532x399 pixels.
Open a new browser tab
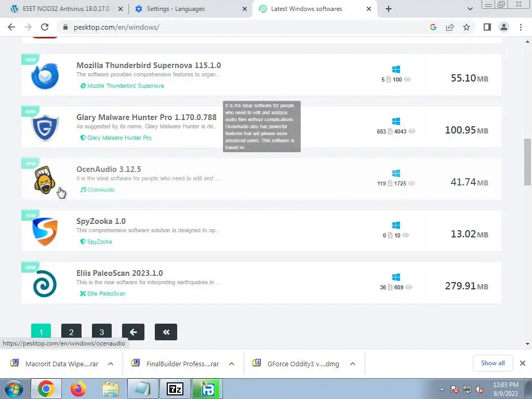(x=389, y=9)
